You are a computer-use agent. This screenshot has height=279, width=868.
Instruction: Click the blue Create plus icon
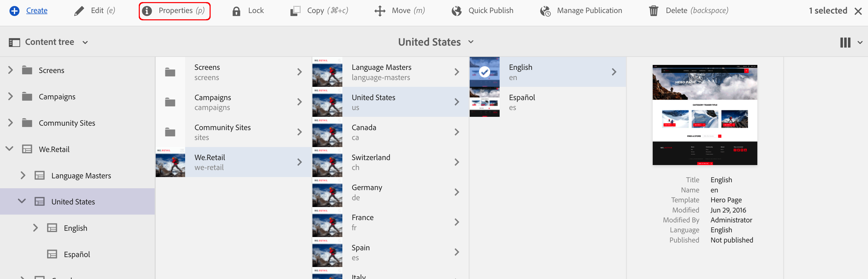tap(14, 11)
